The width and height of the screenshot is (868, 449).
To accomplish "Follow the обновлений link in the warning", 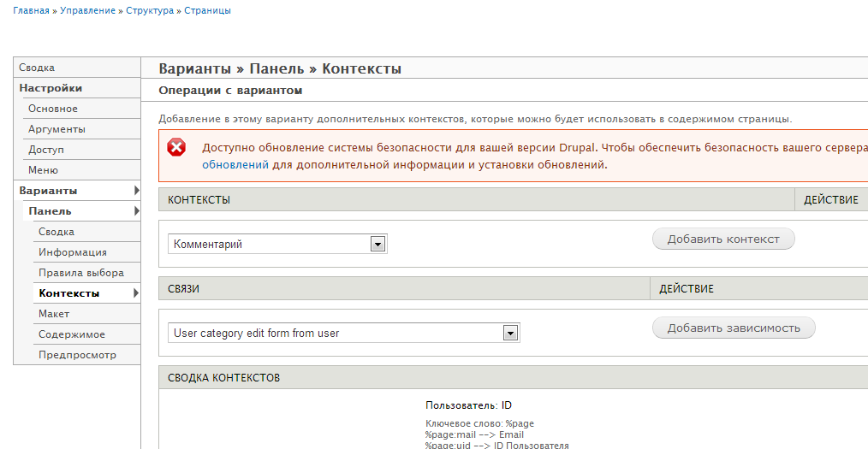I will (x=235, y=164).
